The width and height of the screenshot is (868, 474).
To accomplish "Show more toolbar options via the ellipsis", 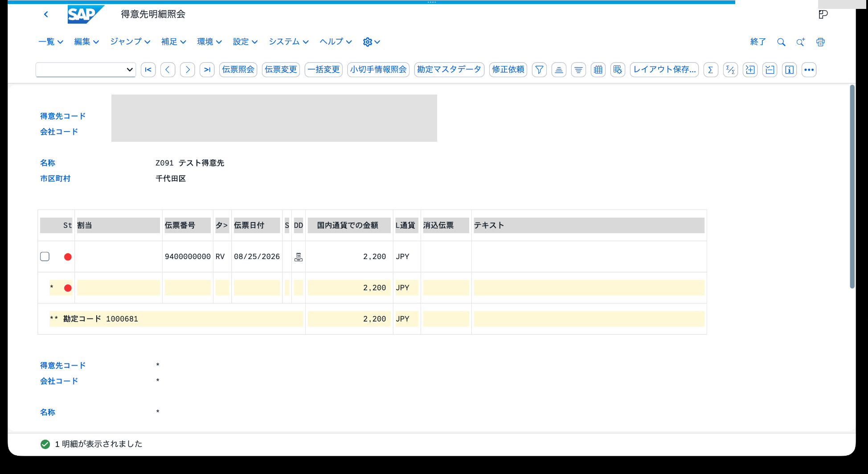I will click(x=809, y=70).
